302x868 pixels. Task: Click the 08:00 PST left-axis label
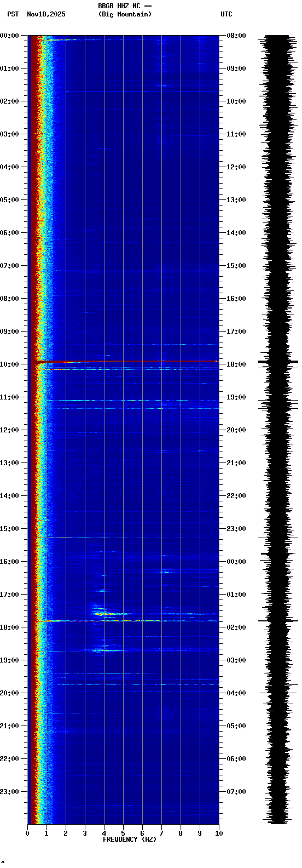(x=9, y=299)
